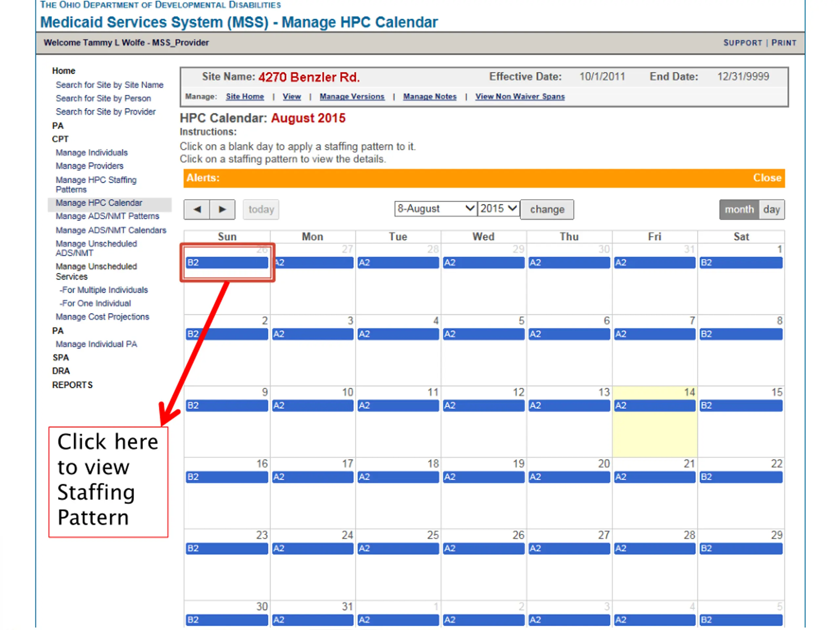
Task: Switch to month view
Action: coord(739,209)
